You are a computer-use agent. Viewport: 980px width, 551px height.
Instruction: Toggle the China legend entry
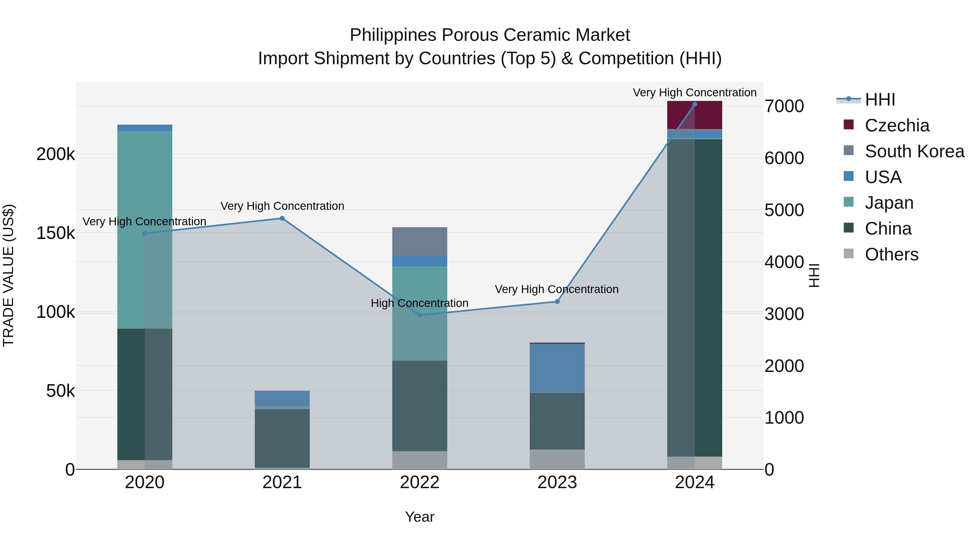pyautogui.click(x=877, y=229)
